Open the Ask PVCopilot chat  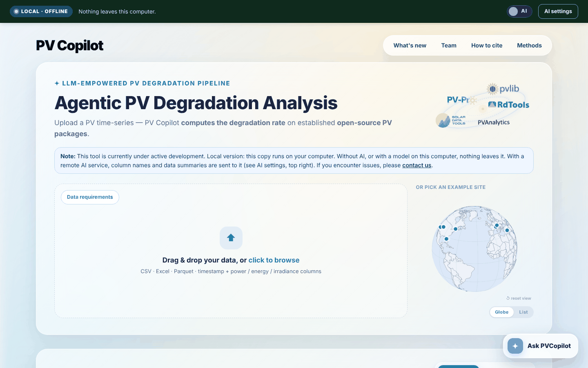click(x=541, y=346)
